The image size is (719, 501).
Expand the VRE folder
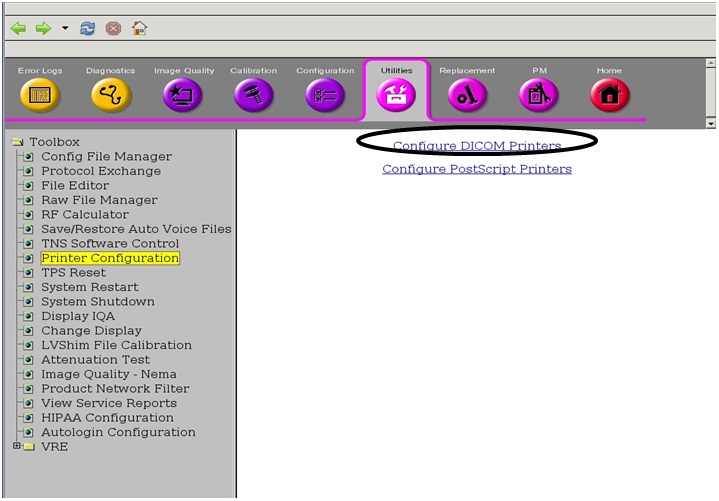[x=17, y=447]
